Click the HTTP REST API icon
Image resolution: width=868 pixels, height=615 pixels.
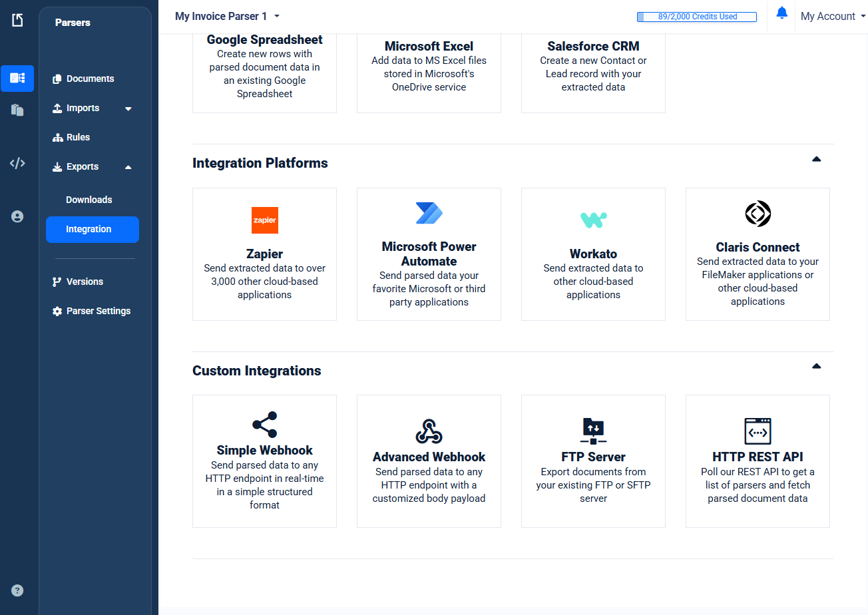(758, 431)
